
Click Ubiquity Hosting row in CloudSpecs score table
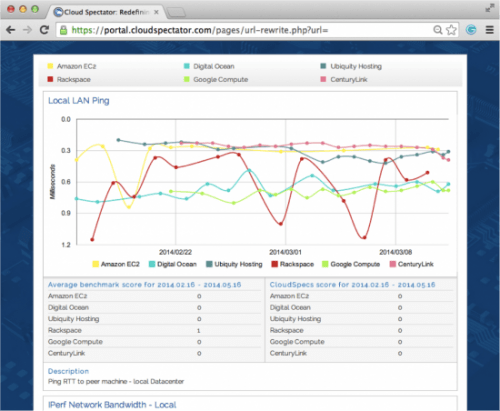coord(361,319)
